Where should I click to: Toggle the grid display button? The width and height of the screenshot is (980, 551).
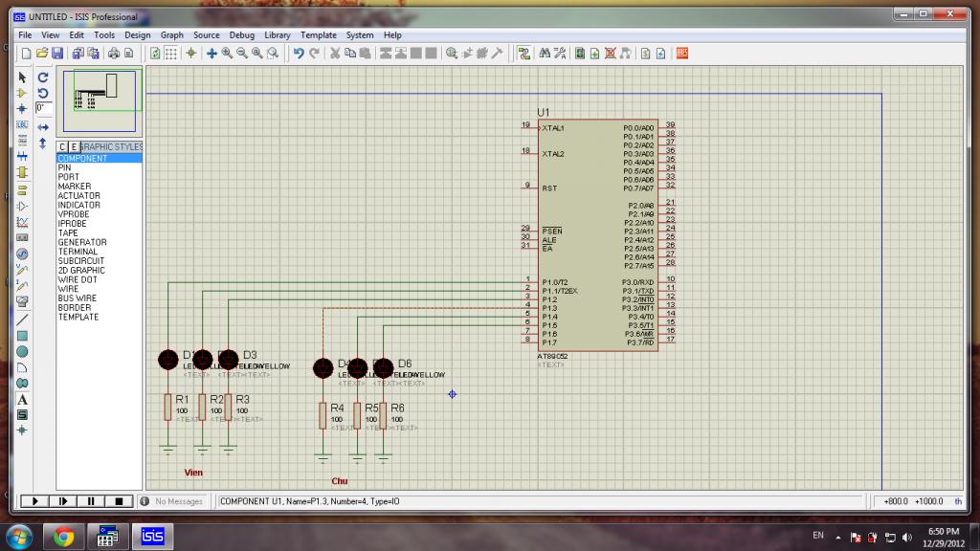click(170, 54)
